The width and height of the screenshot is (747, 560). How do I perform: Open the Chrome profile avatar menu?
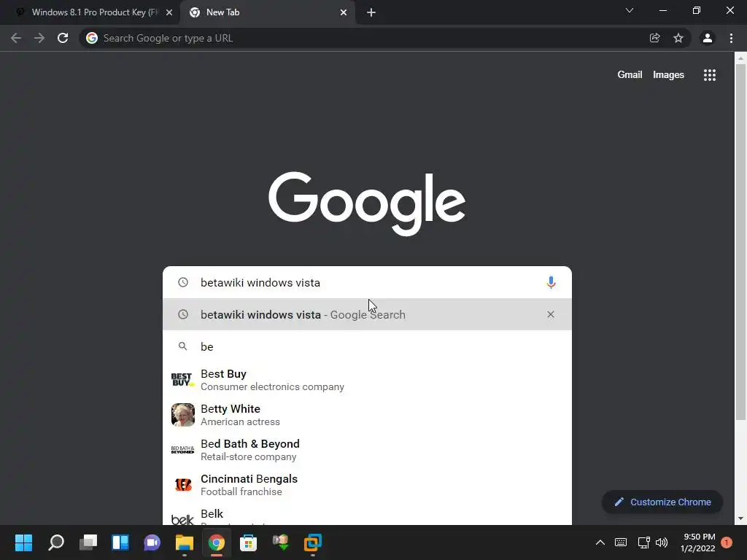point(708,38)
